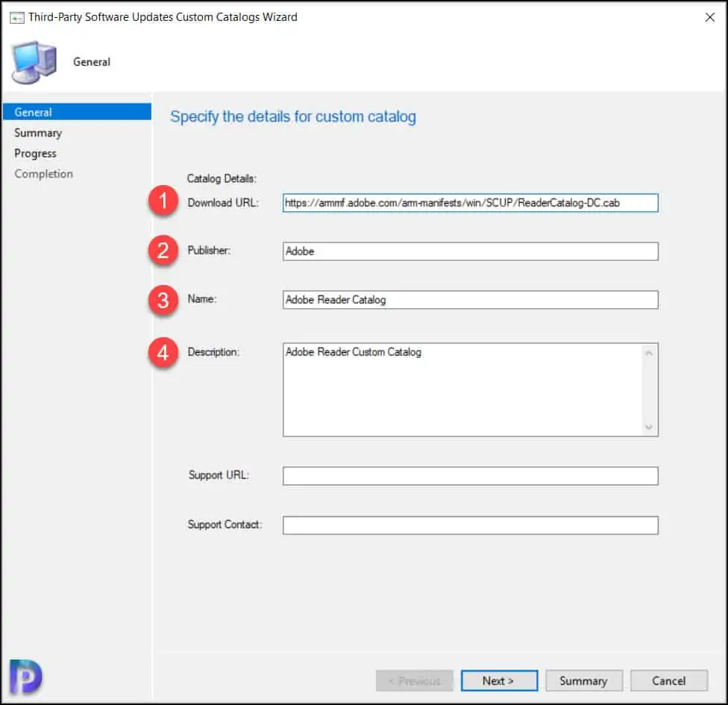Click the computer icon in wizard header
This screenshot has height=705, width=728.
(x=34, y=62)
